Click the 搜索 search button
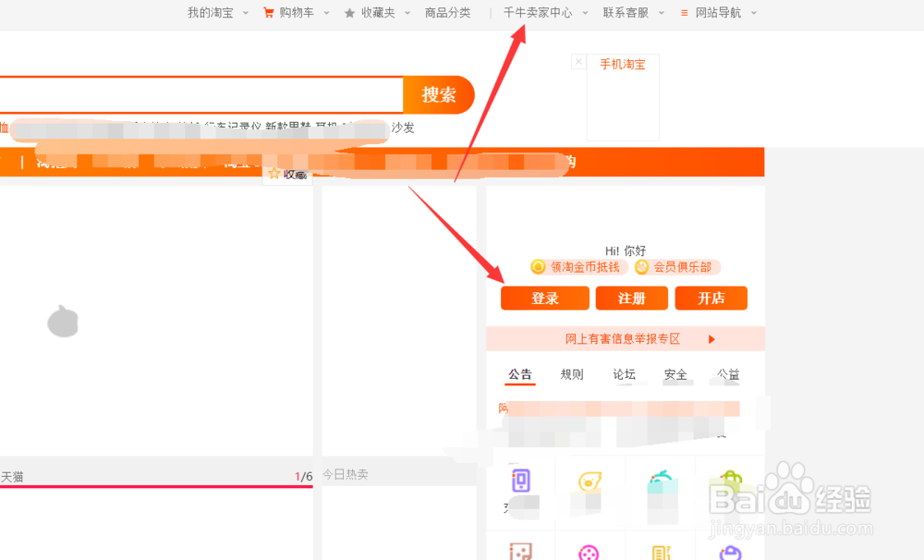 (x=438, y=94)
